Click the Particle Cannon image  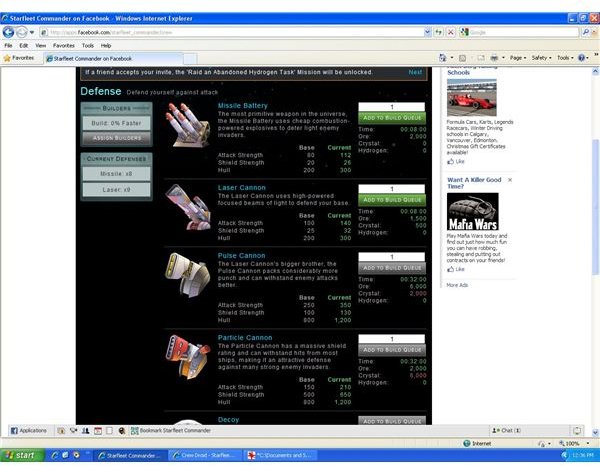pyautogui.click(x=188, y=357)
